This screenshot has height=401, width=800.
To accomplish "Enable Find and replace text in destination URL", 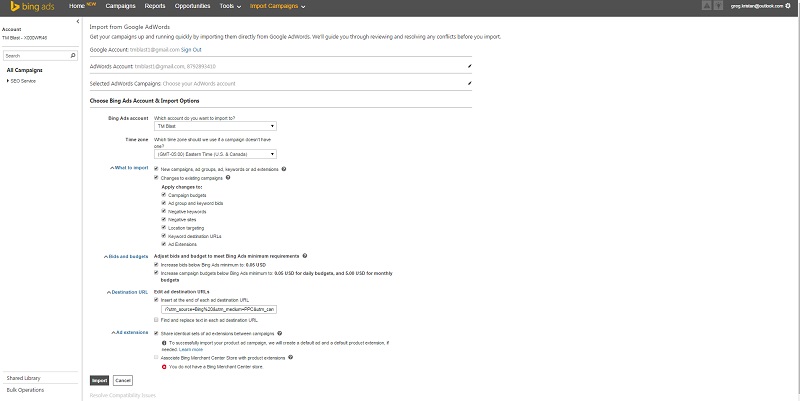I will 157,320.
